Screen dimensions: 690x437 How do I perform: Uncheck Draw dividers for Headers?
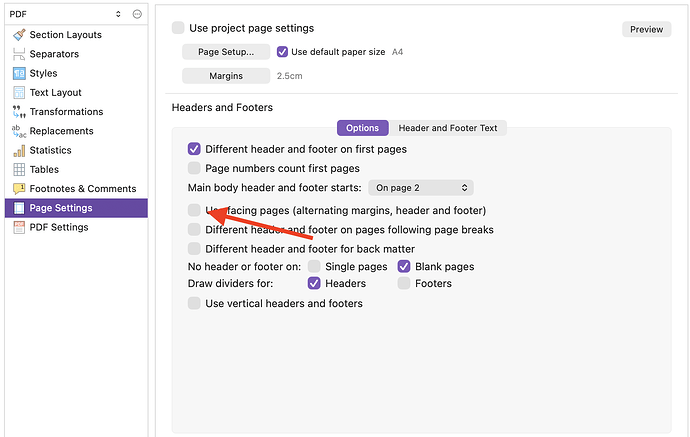(314, 283)
